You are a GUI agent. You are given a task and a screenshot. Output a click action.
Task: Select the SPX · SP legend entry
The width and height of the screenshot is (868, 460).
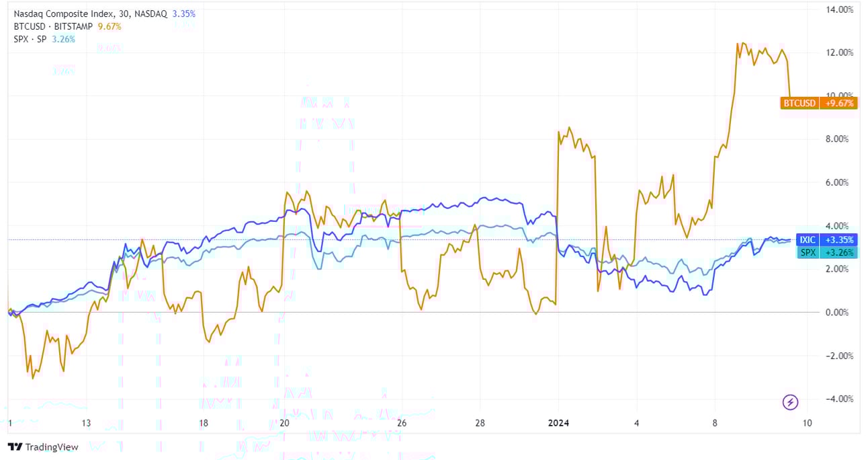coord(30,38)
